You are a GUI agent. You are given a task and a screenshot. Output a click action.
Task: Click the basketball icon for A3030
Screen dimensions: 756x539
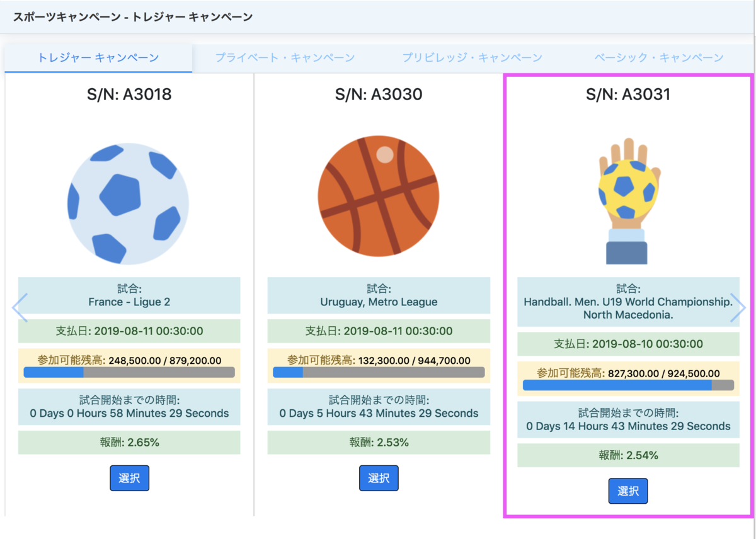tap(379, 195)
